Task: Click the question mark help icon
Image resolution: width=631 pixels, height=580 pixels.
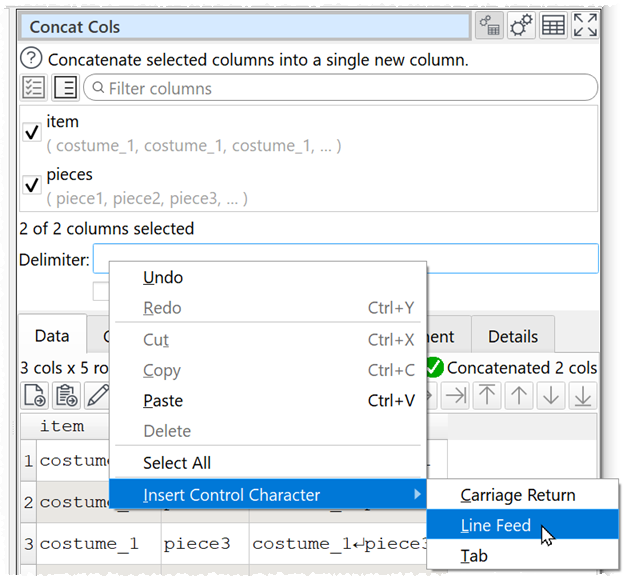Action: [x=32, y=60]
